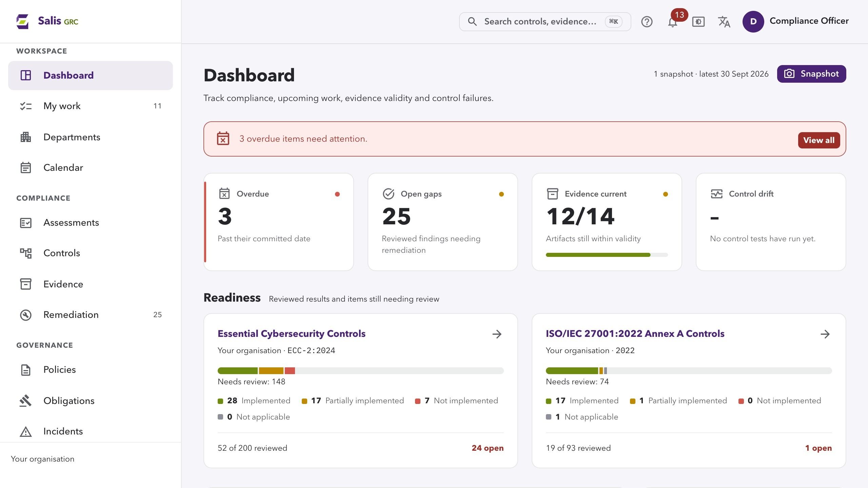Click the Evidence current card icon

pos(553,194)
